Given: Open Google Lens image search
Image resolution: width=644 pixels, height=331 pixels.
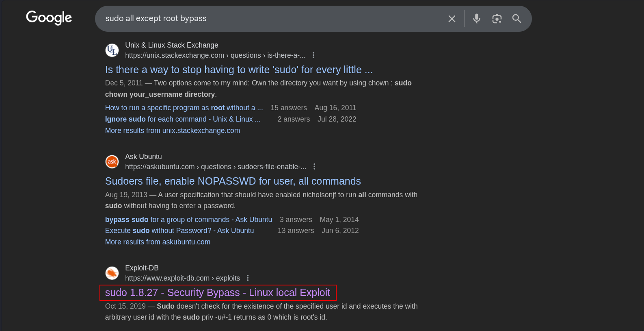Looking at the screenshot, I should tap(497, 19).
